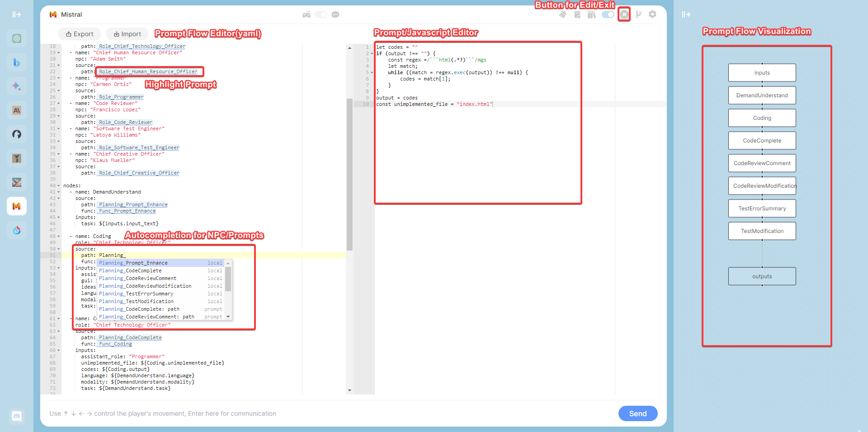The height and width of the screenshot is (432, 868).
Task: Click the Send button
Action: point(638,413)
